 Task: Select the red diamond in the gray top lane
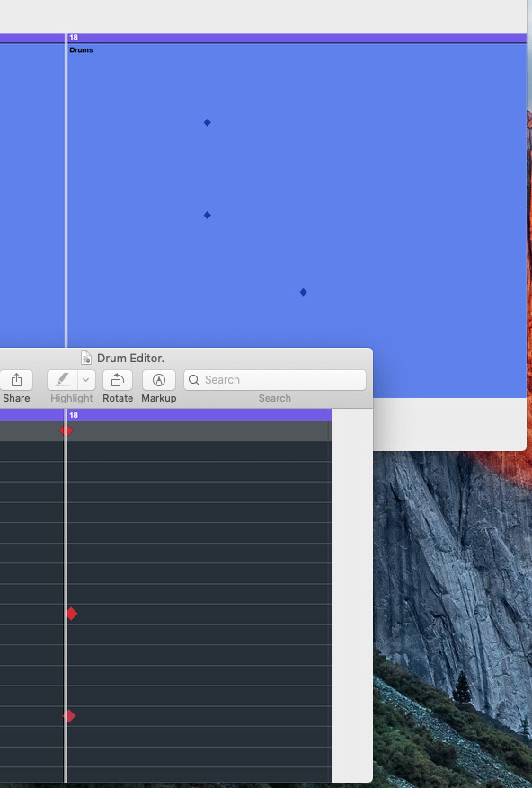click(x=66, y=430)
